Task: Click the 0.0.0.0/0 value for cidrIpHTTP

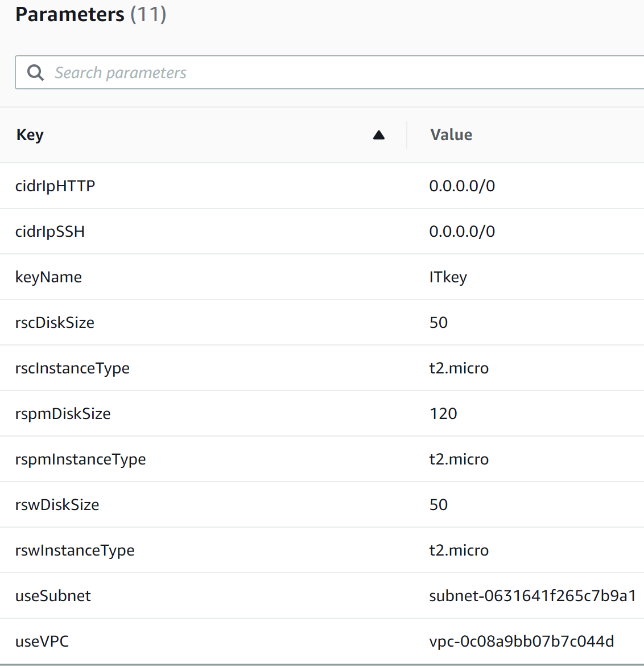Action: pos(462,186)
